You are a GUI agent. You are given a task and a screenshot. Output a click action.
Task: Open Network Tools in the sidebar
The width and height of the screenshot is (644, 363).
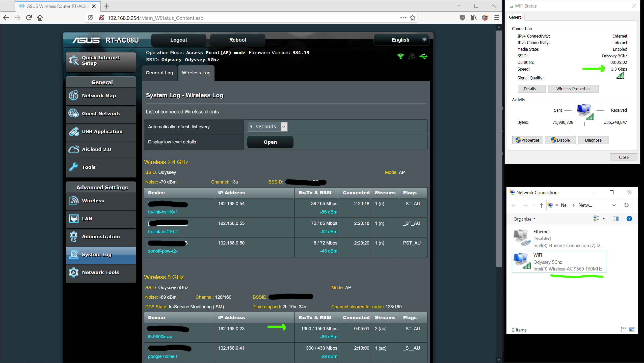100,272
